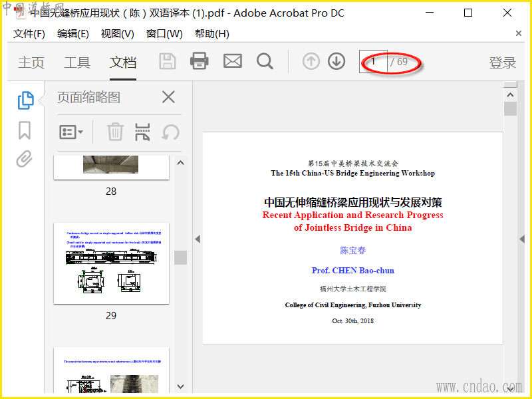The width and height of the screenshot is (532, 399).
Task: Switch to the 工具 tab
Action: coord(77,63)
